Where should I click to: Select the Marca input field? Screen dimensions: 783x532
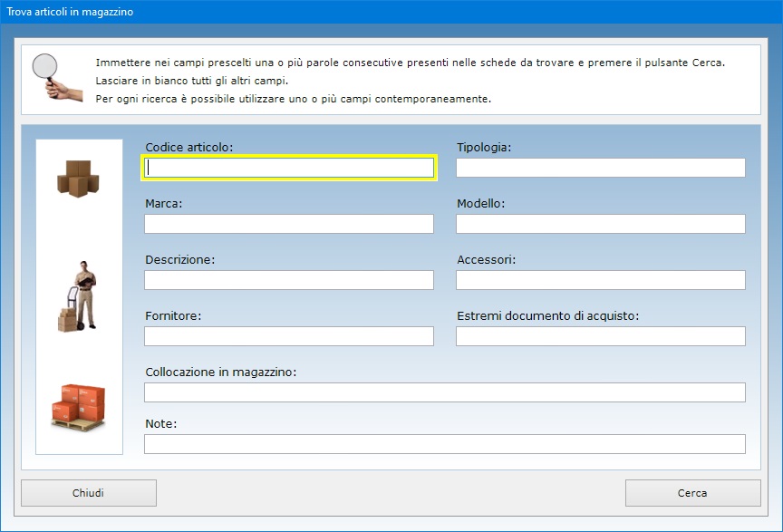coord(289,224)
